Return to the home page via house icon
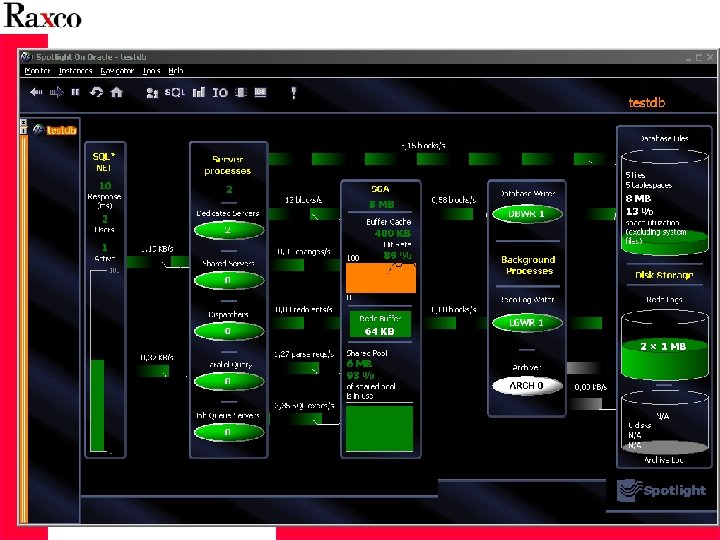The image size is (720, 540). (x=117, y=92)
